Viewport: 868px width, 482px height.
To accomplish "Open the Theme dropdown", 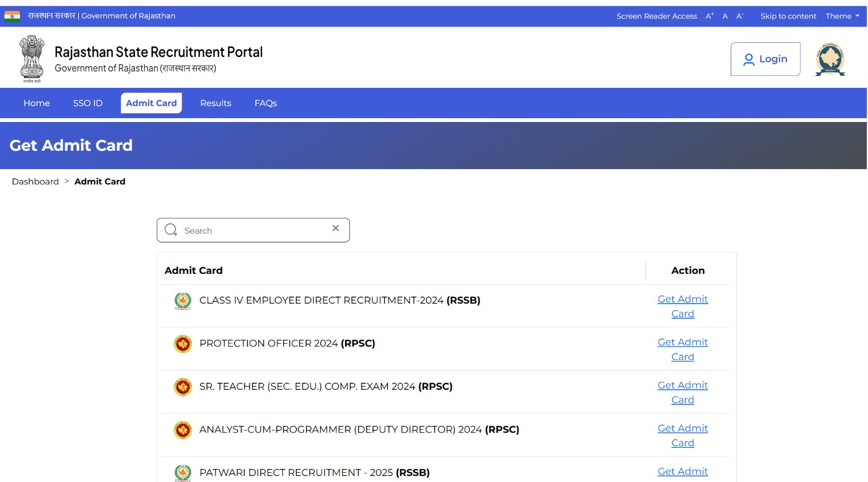I will (x=842, y=16).
